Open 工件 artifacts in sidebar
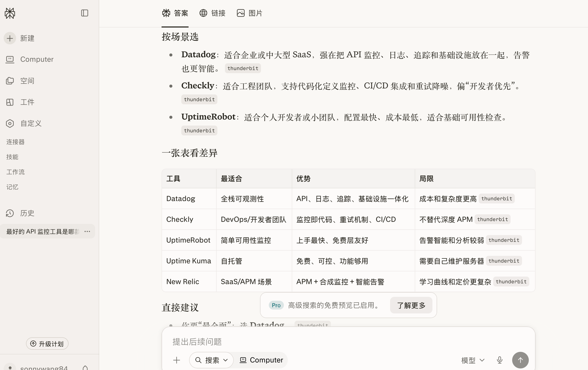588x370 pixels. [20, 102]
